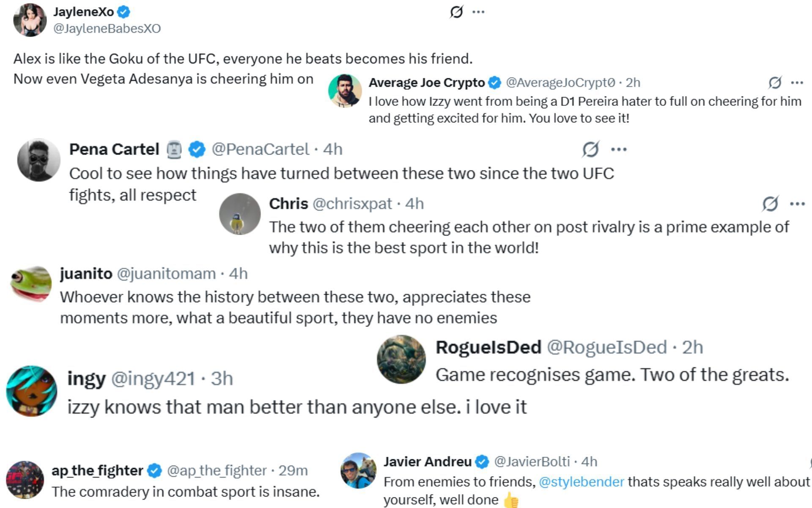Click Pena Cartel's blue verified checkmark
The image size is (812, 508).
(197, 149)
